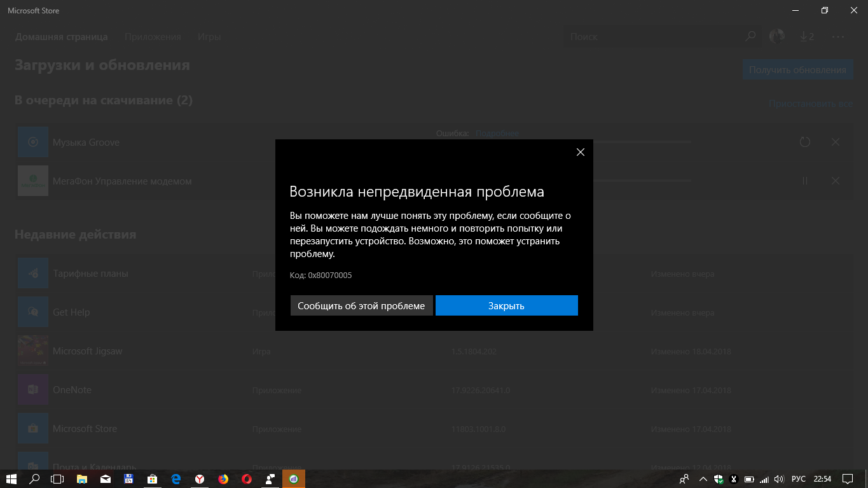Viewport: 868px width, 488px height.
Task: Cancel the Музыка Groove download
Action: tap(836, 142)
